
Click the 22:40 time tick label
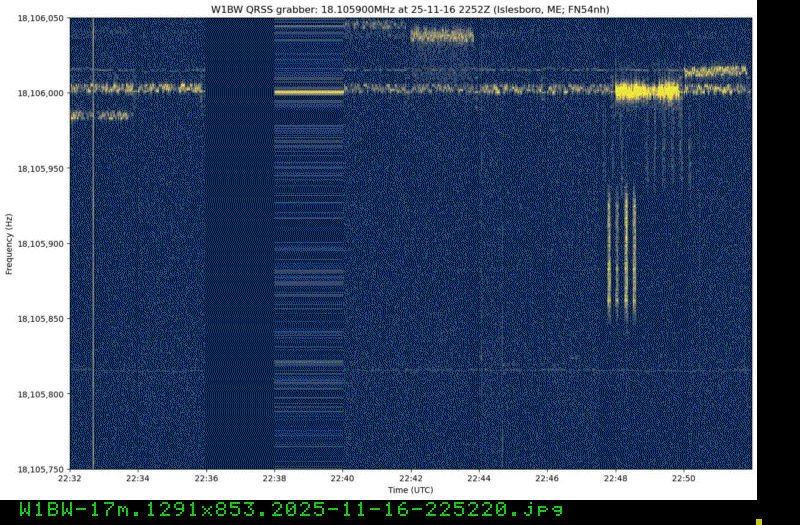point(343,478)
